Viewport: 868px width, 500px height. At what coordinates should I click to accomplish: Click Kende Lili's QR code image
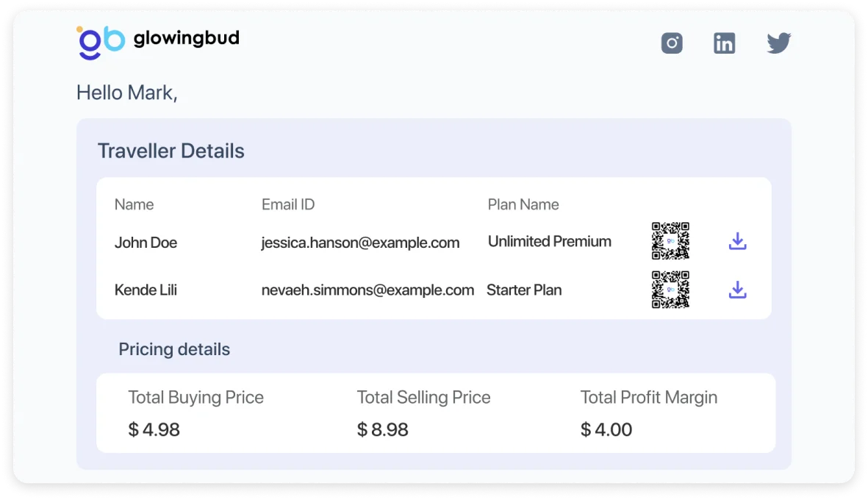point(670,290)
